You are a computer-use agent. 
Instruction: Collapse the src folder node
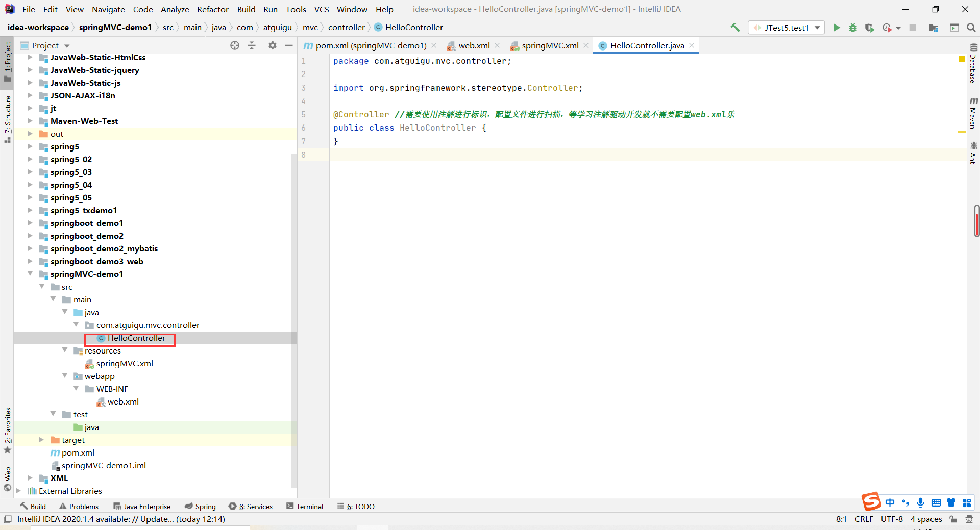click(42, 287)
